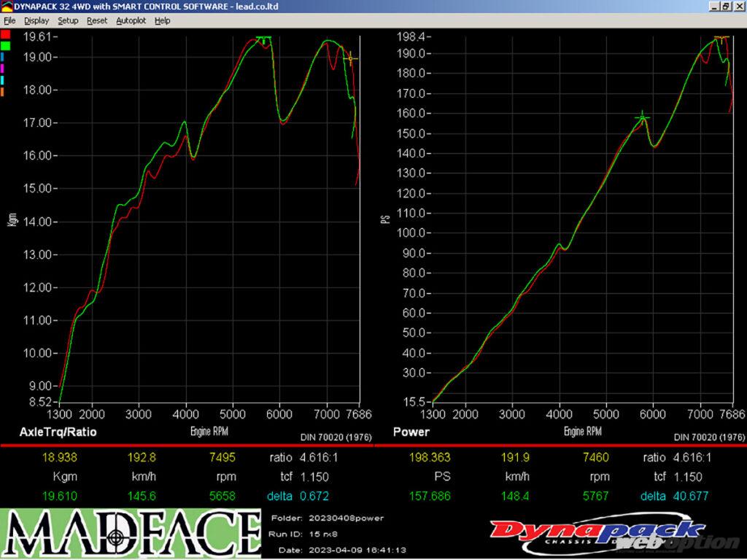The width and height of the screenshot is (747, 560).
Task: Click the Dynapack application icon in title bar
Action: point(6,7)
